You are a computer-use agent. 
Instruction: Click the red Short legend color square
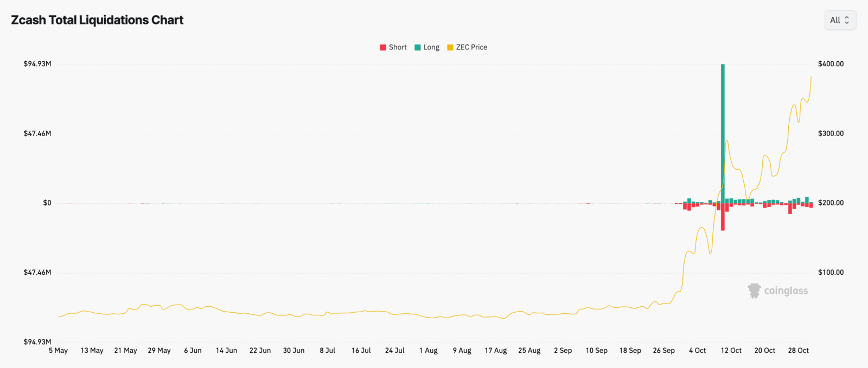click(x=382, y=47)
